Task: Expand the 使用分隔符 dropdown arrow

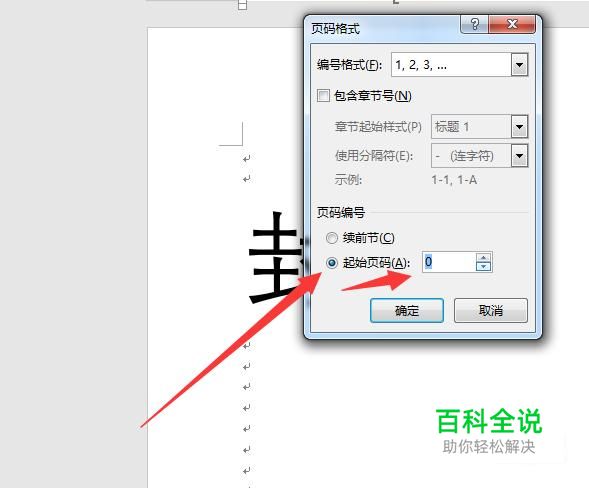Action: [520, 155]
